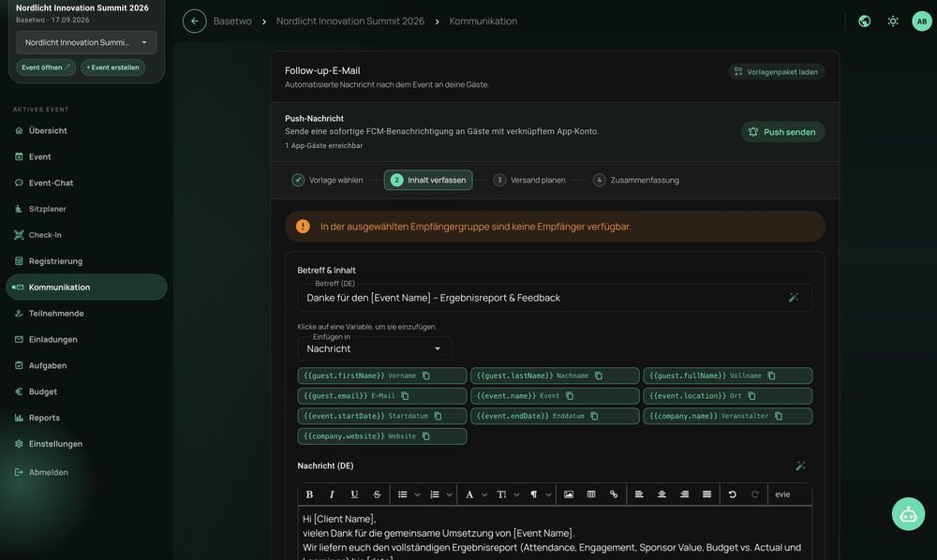Image resolution: width=937 pixels, height=560 pixels.
Task: Click the font size TI icon
Action: point(502,494)
